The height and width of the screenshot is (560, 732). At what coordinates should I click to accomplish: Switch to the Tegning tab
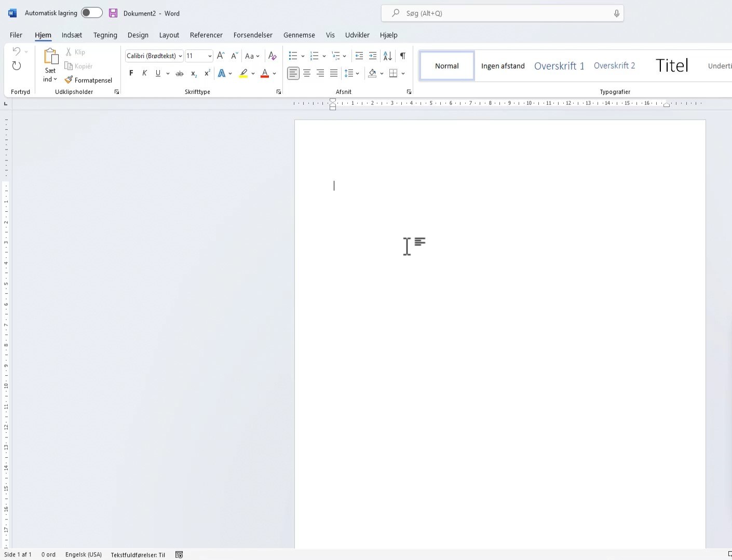coord(105,35)
